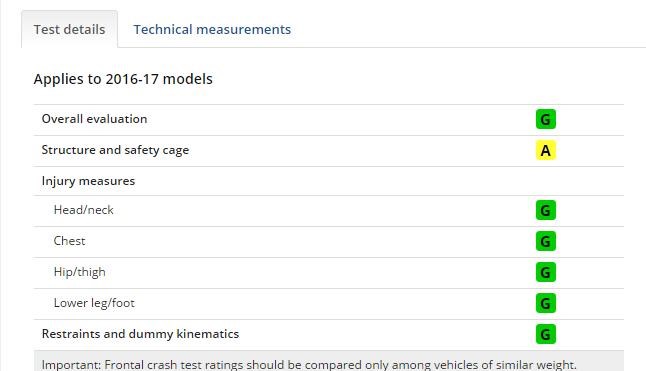Click the G rating icon for Lower leg/foot
The image size is (646, 371).
pyautogui.click(x=545, y=303)
